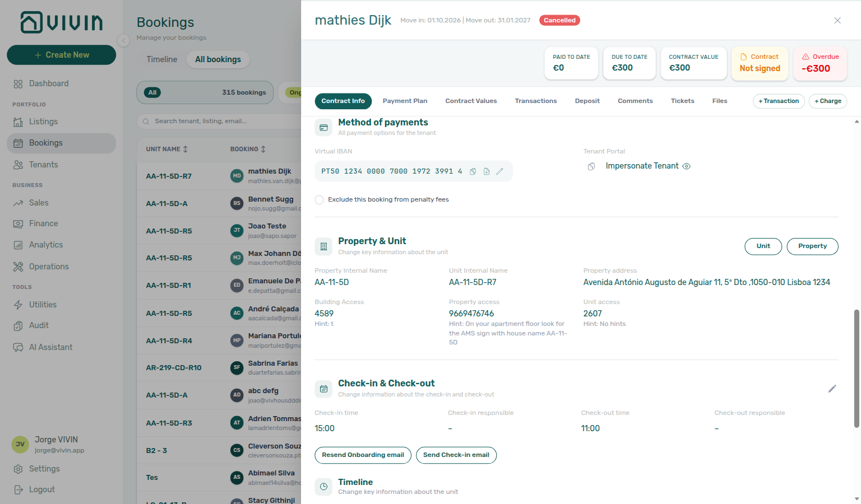The height and width of the screenshot is (504, 861).
Task: Go to Listings in the sidebar
Action: pos(62,122)
